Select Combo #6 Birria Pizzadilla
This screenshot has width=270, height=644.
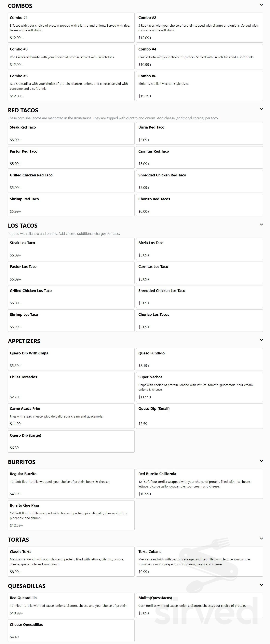point(199,86)
